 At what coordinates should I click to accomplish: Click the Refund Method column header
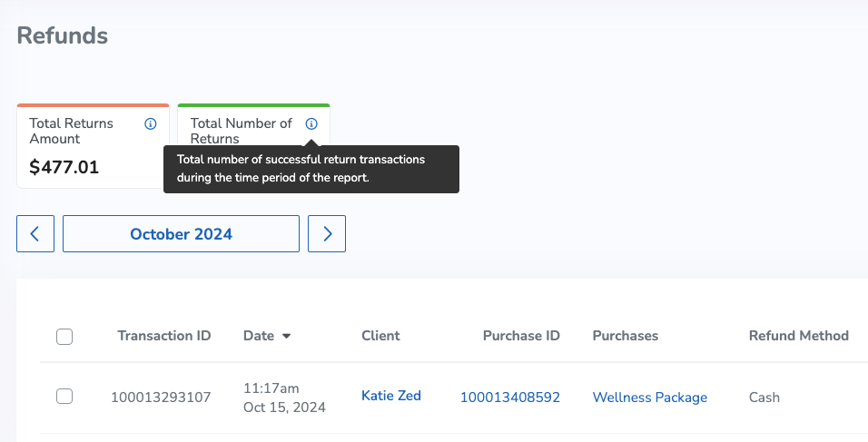(799, 336)
